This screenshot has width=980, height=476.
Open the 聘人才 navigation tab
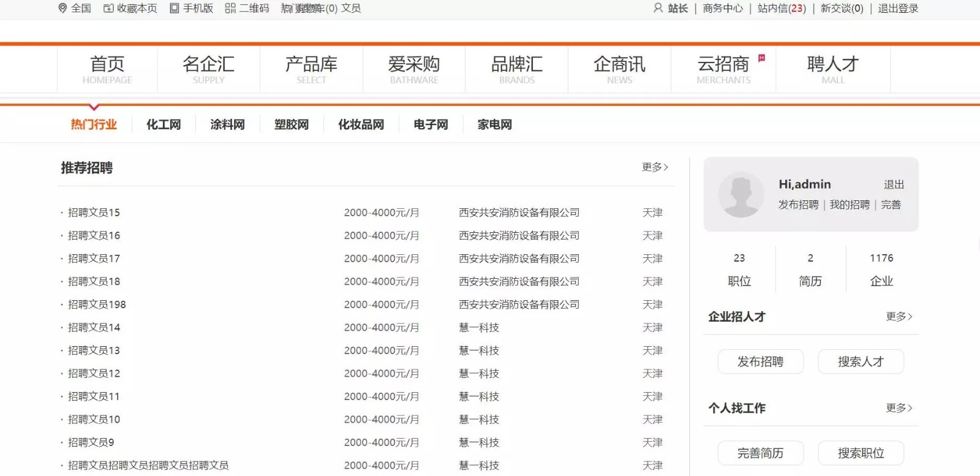coord(832,69)
